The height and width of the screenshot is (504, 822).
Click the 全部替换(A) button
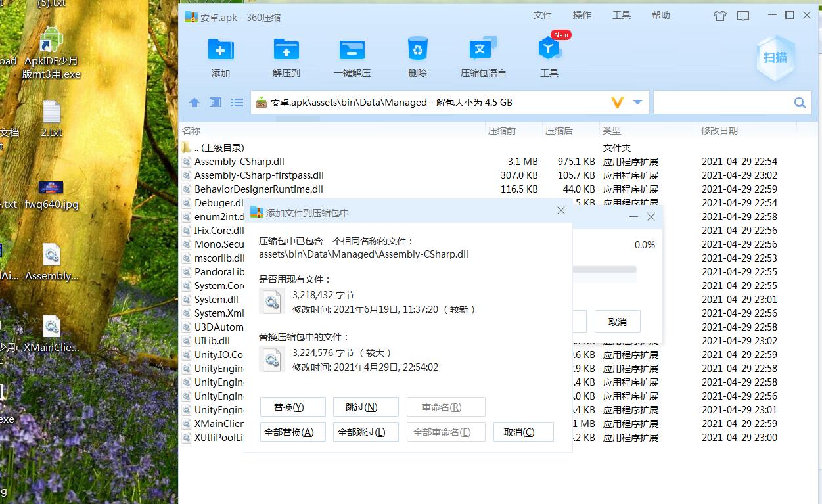click(293, 432)
